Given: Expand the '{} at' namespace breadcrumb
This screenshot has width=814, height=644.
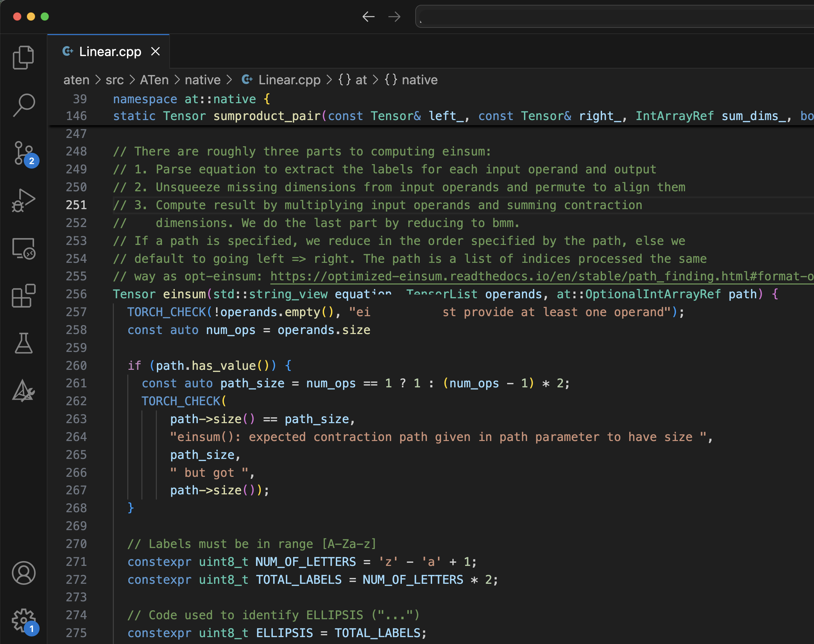Looking at the screenshot, I should coord(353,80).
